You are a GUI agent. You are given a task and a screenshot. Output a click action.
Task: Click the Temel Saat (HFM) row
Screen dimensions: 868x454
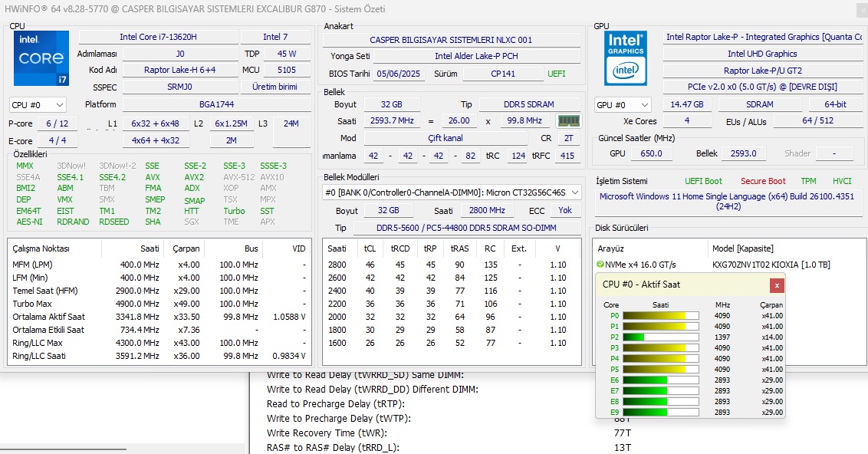[x=159, y=291]
